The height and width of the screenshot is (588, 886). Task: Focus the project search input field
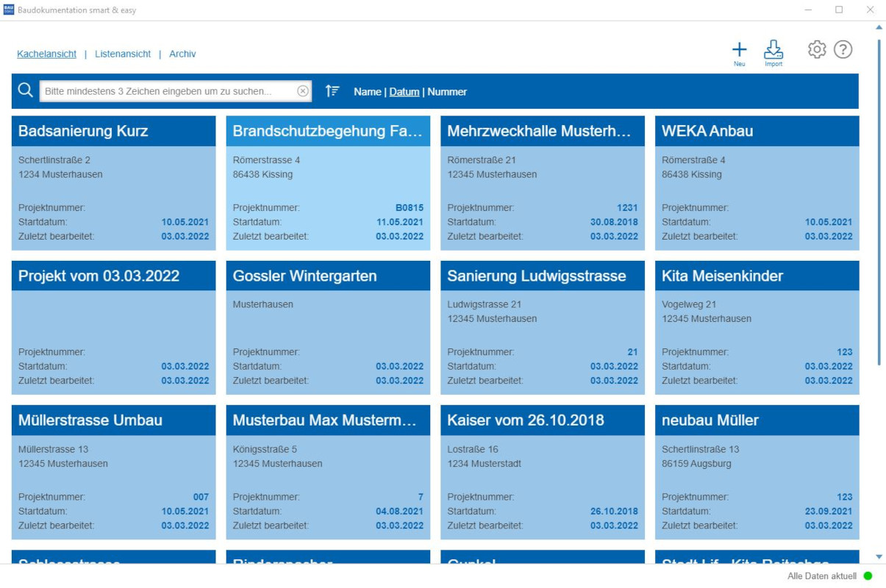pos(175,91)
